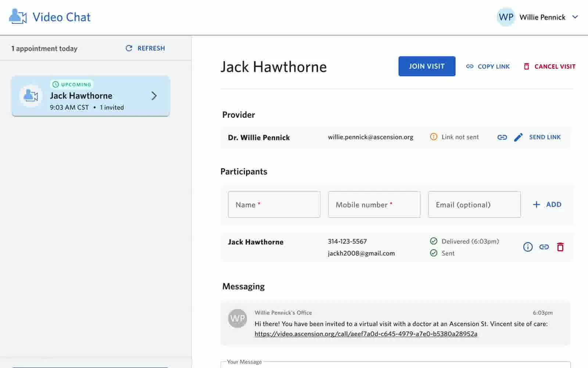Image resolution: width=588 pixels, height=368 pixels.
Task: Click the WP avatar in the message
Action: 237,318
